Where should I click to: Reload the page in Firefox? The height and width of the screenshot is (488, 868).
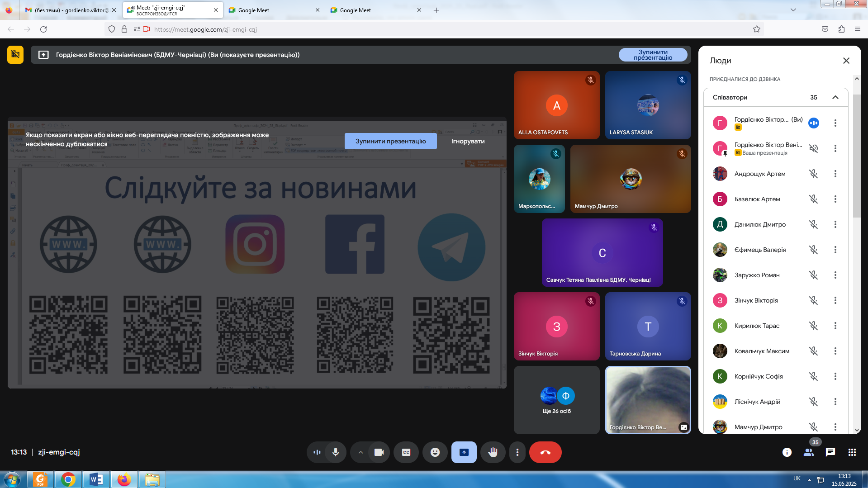click(43, 29)
